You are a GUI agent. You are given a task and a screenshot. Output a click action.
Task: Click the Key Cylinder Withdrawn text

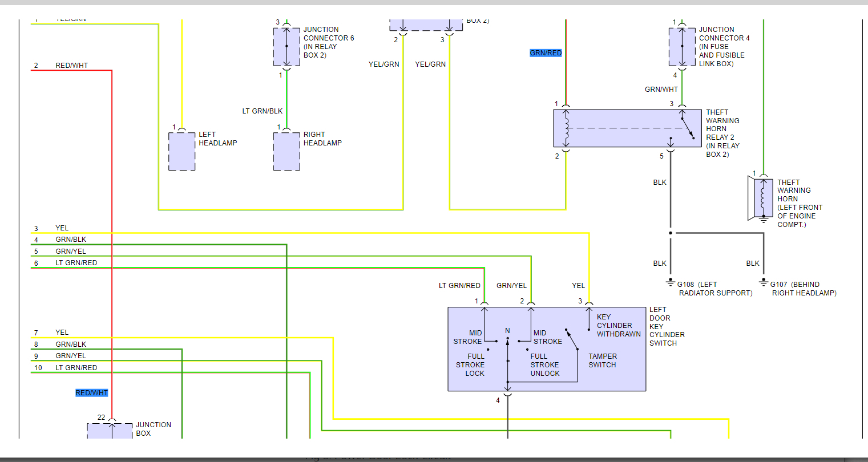coord(619,326)
